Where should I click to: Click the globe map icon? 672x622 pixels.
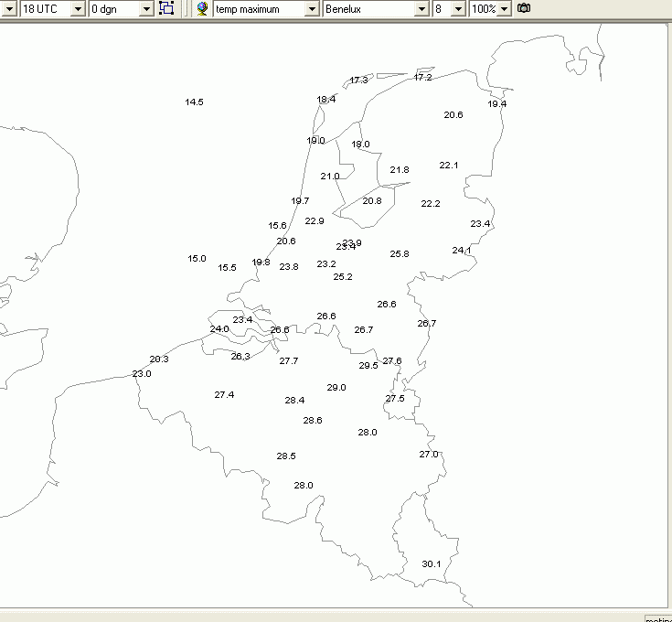(x=202, y=8)
